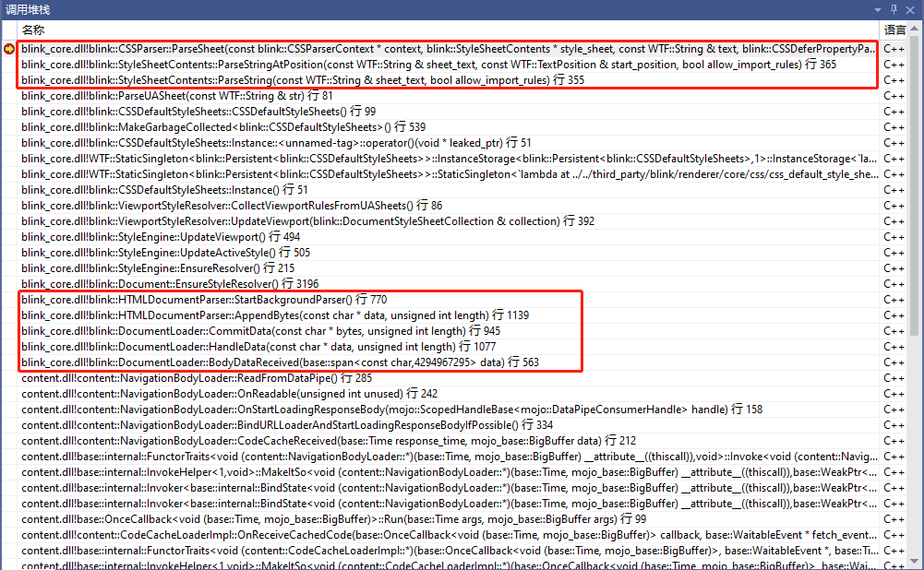This screenshot has height=570, width=924.
Task: Click the C++ label on the topmost frame
Action: [894, 50]
